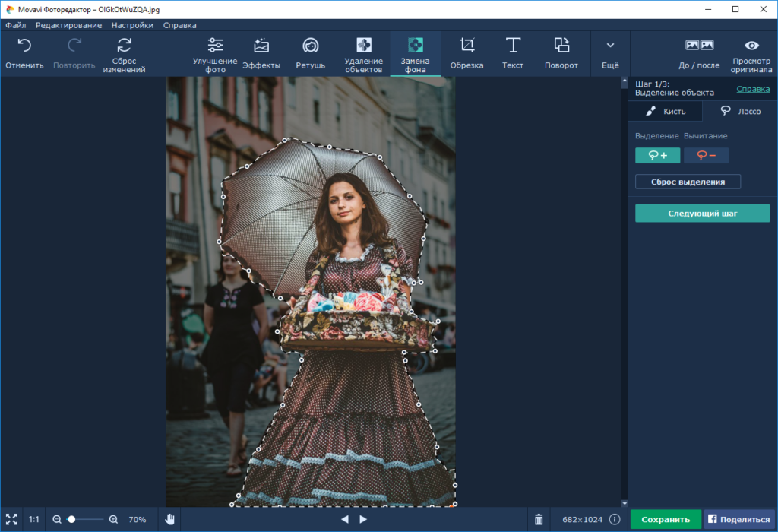778x532 pixels.
Task: Open the Справка help link
Action: tap(752, 89)
